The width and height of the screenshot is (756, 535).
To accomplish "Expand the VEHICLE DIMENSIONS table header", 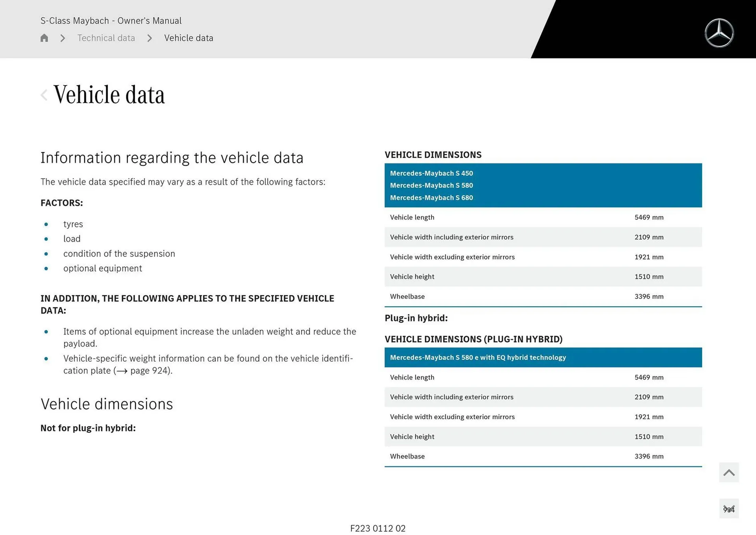I will coord(433,154).
